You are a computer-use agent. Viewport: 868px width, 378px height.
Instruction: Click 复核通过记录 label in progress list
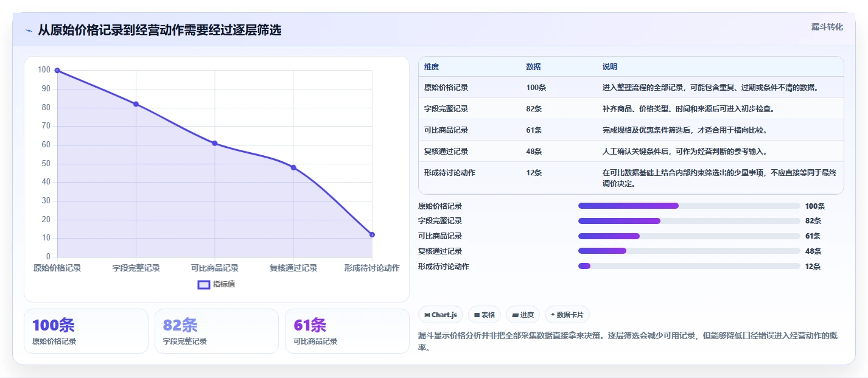tap(440, 251)
